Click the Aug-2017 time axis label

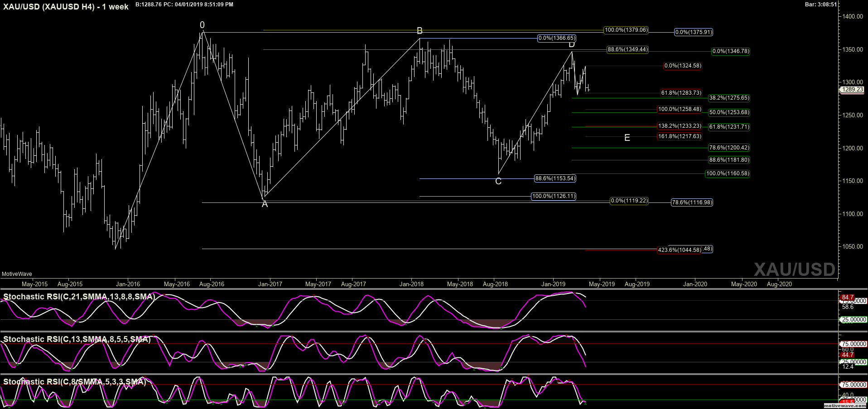(x=353, y=284)
